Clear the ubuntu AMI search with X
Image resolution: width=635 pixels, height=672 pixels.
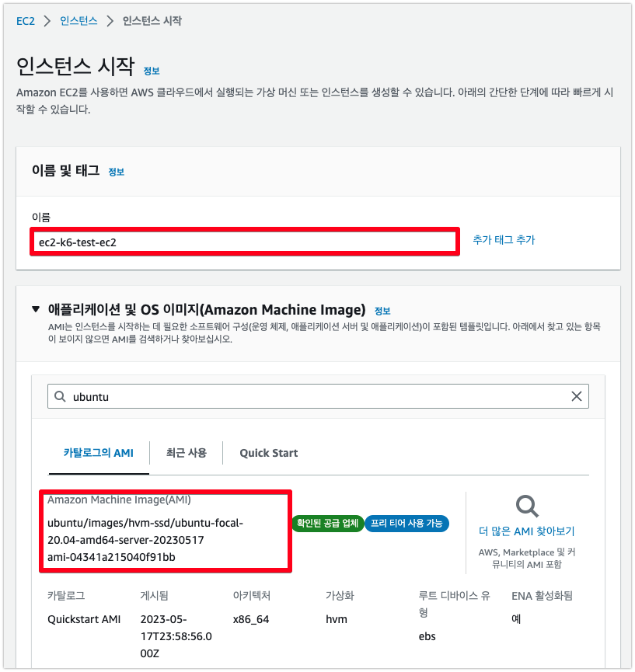576,396
